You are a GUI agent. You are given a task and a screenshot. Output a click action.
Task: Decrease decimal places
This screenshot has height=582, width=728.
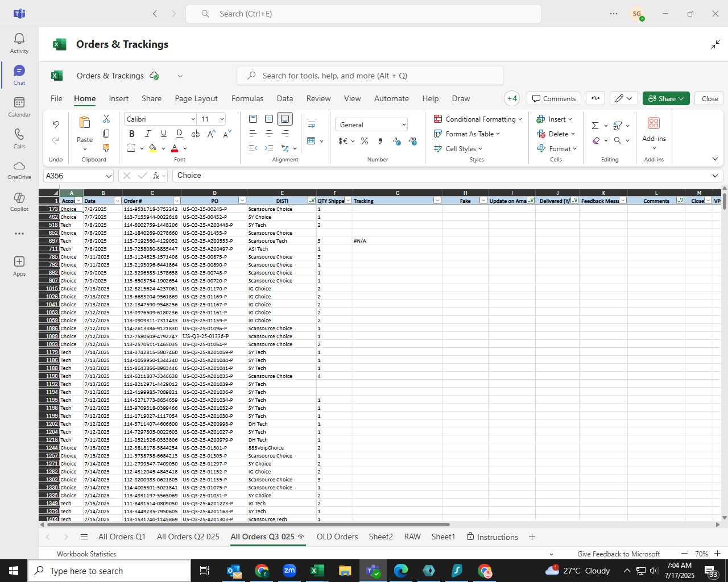click(x=413, y=141)
